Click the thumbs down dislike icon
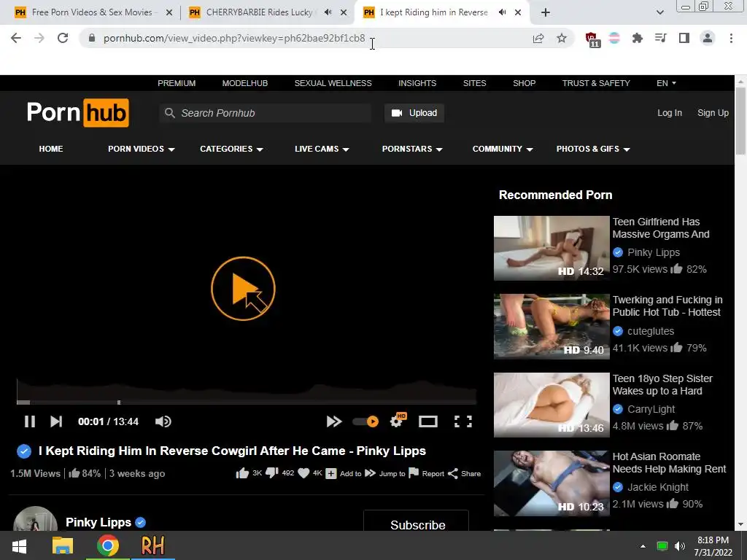Image resolution: width=747 pixels, height=560 pixels. click(x=271, y=473)
